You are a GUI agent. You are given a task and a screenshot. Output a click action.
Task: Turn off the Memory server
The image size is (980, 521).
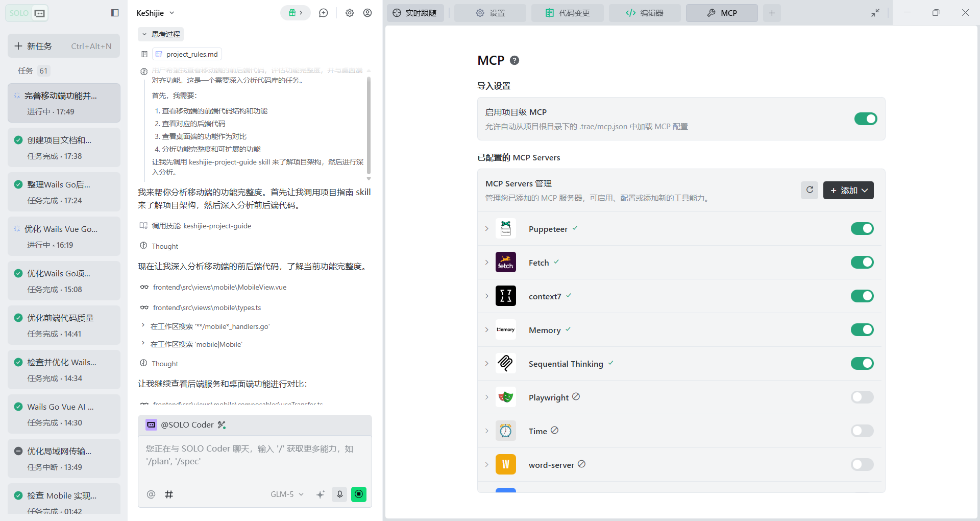click(x=862, y=329)
